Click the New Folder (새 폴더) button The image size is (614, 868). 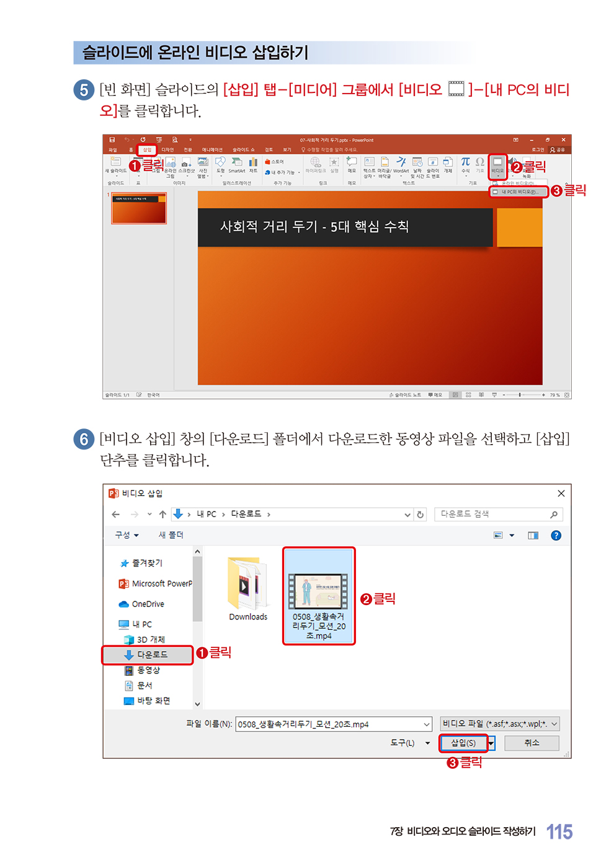tap(171, 535)
